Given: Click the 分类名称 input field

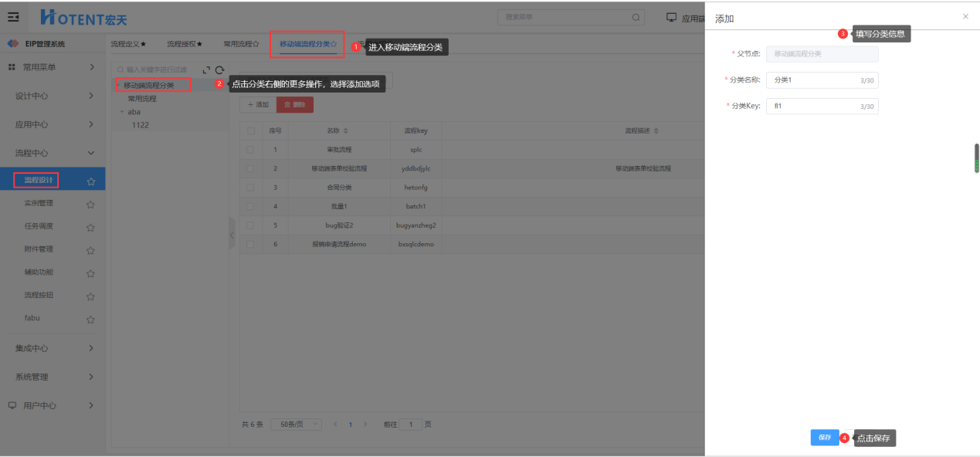Looking at the screenshot, I should [822, 80].
